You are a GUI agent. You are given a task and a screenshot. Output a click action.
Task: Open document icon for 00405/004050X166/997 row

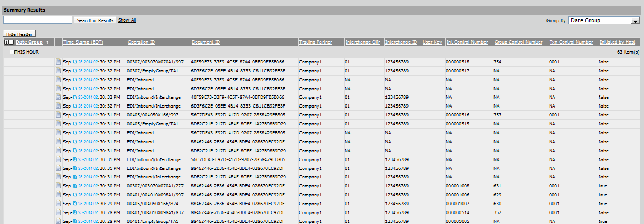(x=58, y=115)
